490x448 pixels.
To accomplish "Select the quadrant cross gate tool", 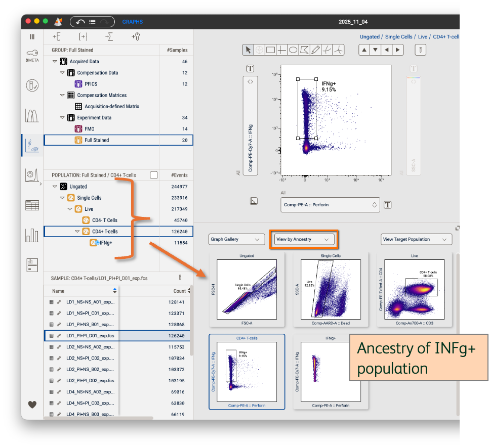I will tap(282, 50).
